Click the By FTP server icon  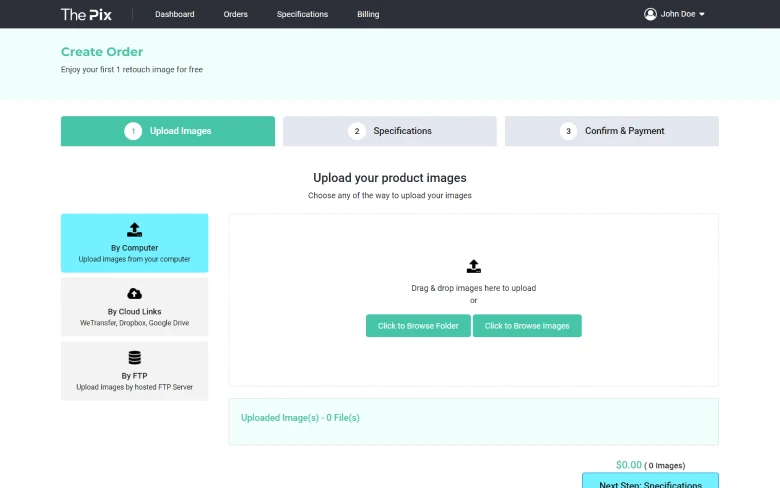[134, 358]
